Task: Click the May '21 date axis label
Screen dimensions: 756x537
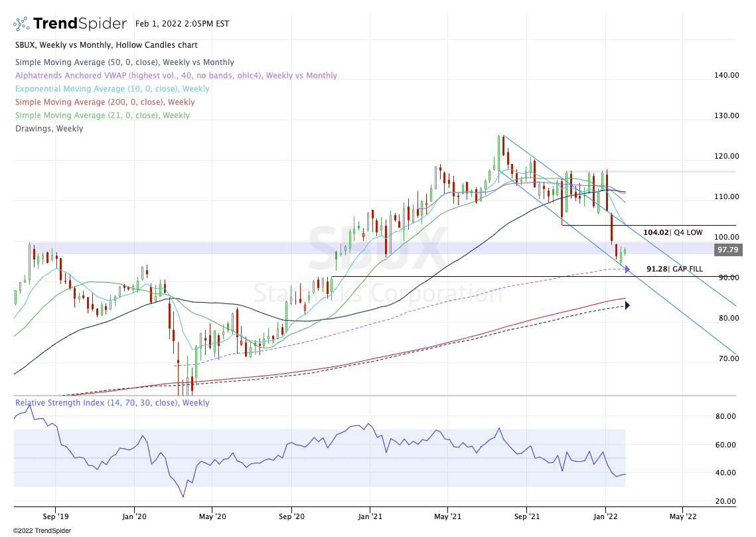Action: point(448,516)
